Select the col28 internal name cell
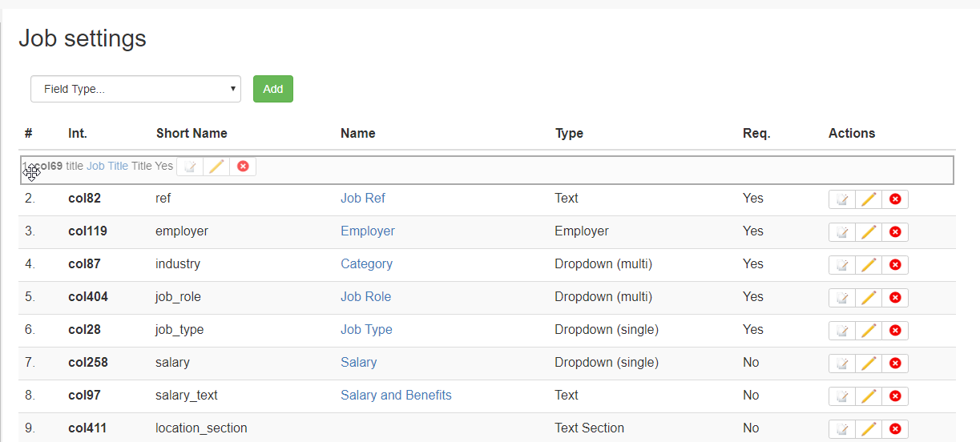Image resolution: width=980 pixels, height=442 pixels. coord(84,329)
